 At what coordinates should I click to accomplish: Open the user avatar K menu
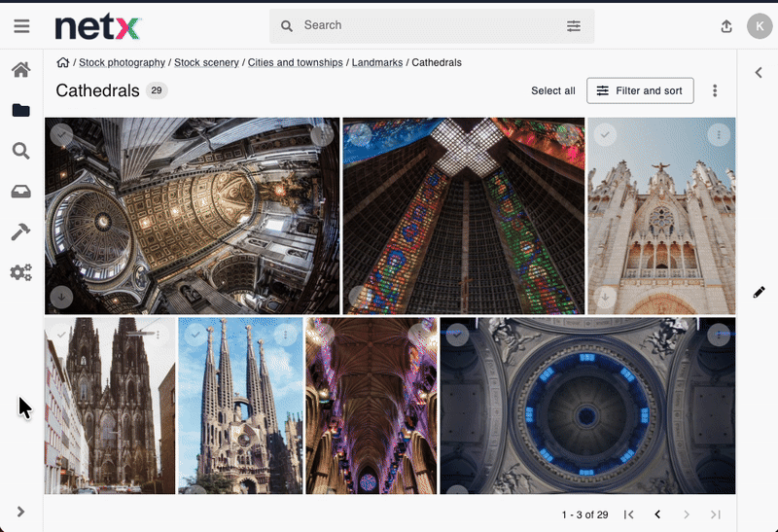tap(759, 26)
